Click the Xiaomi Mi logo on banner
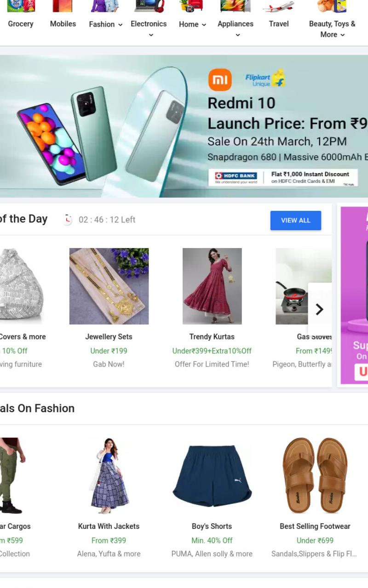 point(220,80)
